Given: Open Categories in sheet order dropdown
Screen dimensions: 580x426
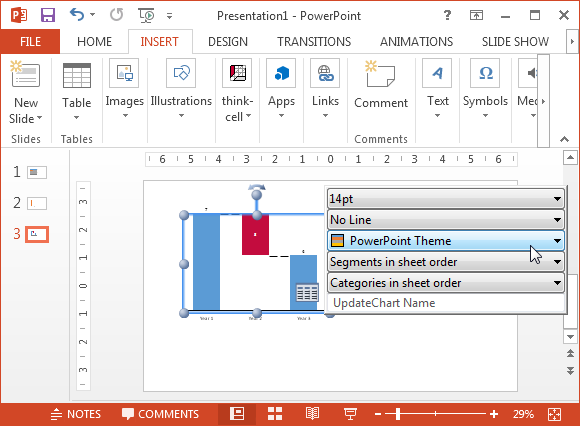Looking at the screenshot, I should [x=445, y=283].
